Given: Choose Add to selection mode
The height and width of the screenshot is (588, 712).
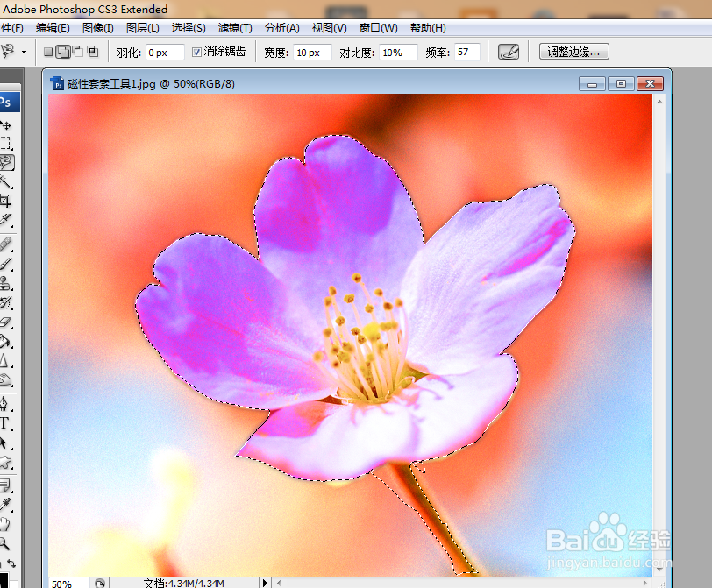Looking at the screenshot, I should pyautogui.click(x=63, y=52).
